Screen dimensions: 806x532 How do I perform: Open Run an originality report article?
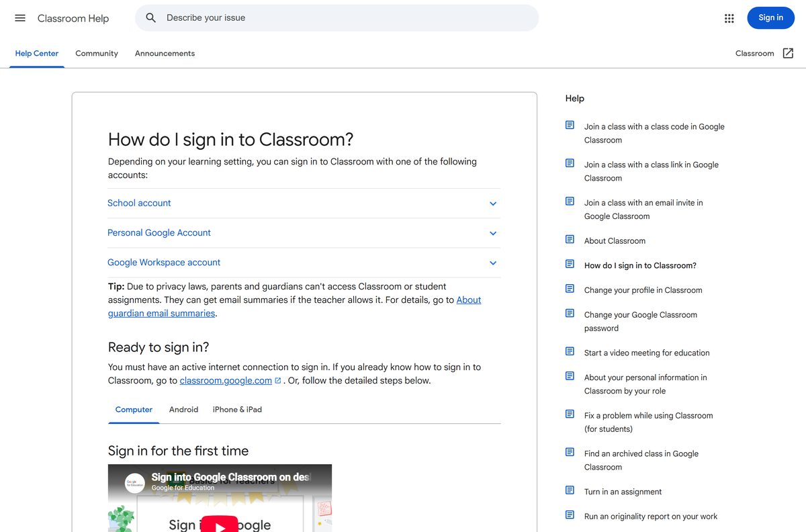(651, 517)
